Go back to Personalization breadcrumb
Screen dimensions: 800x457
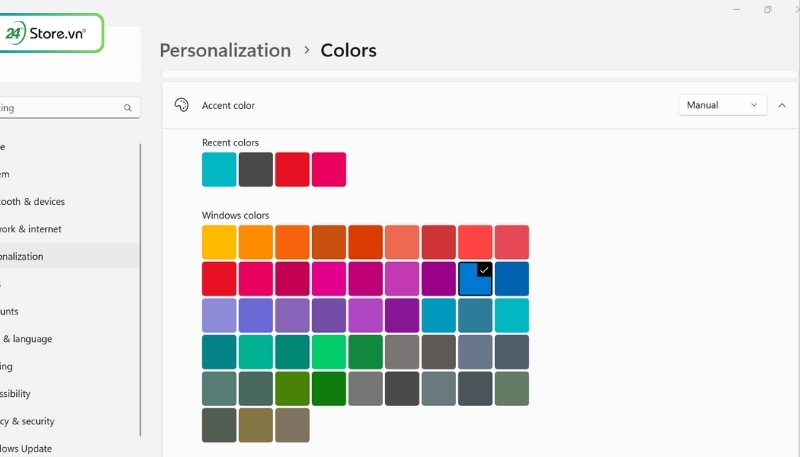coord(225,50)
